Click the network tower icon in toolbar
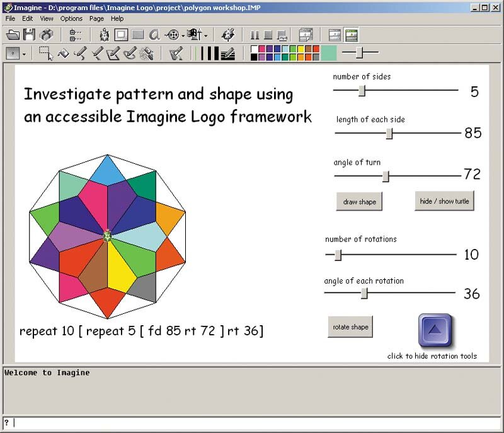The width and height of the screenshot is (504, 433). coord(195,35)
